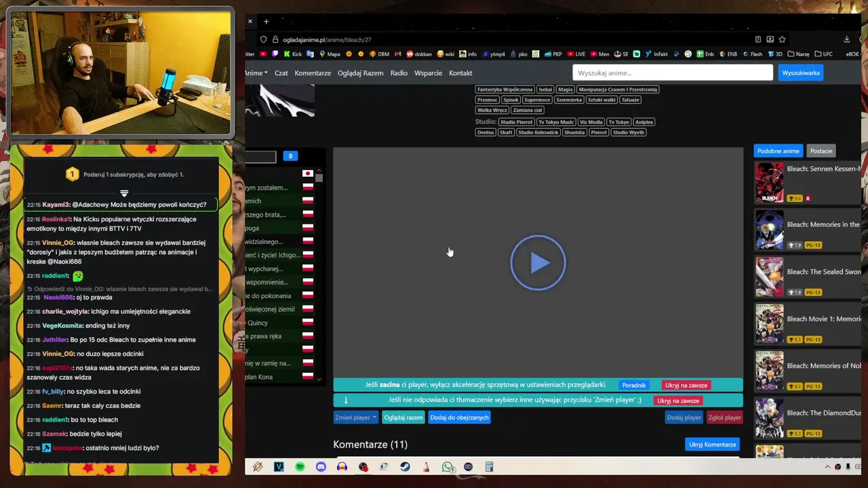Hide the acceleration notice with Ukryj na zawsze
This screenshot has height=488, width=868.
coord(686,385)
